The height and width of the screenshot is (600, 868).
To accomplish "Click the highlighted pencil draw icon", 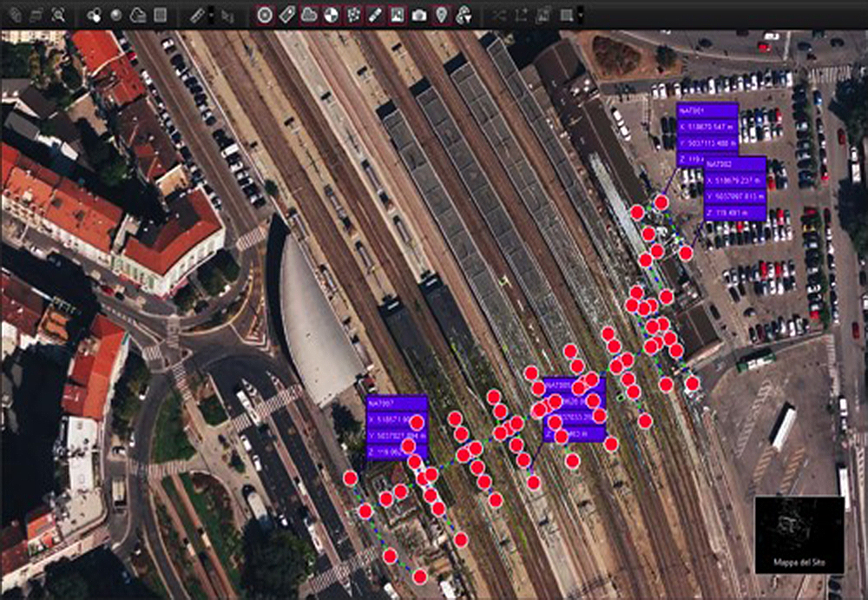I will click(375, 15).
